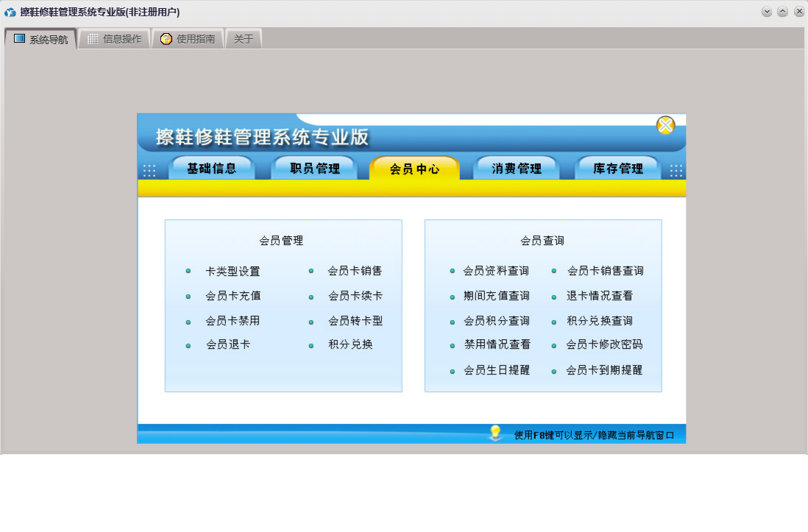The height and width of the screenshot is (532, 808).
Task: Open the 关于 tab
Action: pyautogui.click(x=244, y=39)
